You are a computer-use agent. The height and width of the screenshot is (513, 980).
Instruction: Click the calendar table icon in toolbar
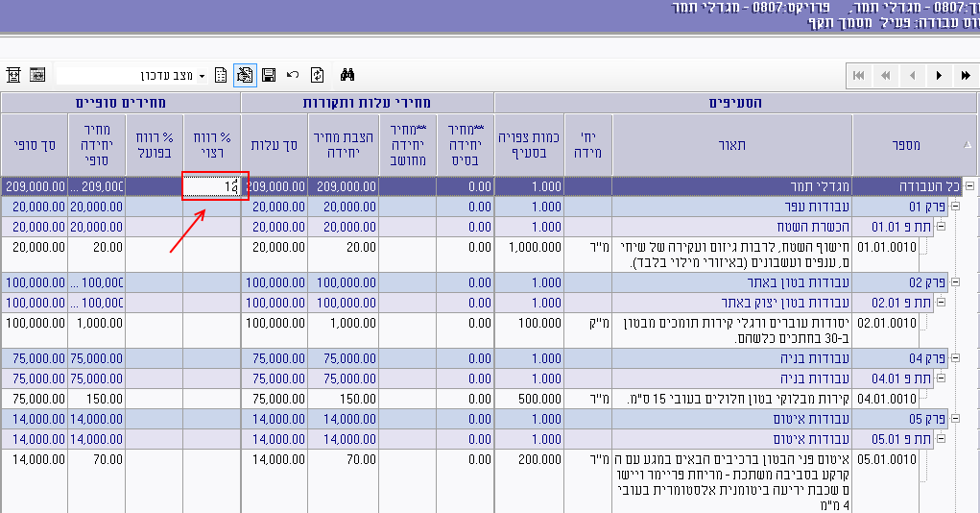[x=37, y=75]
